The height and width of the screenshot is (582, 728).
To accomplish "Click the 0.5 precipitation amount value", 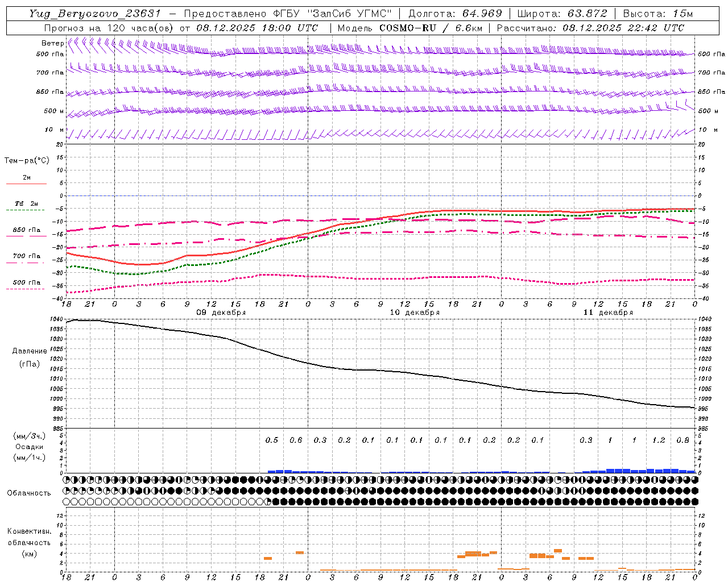I will [272, 440].
